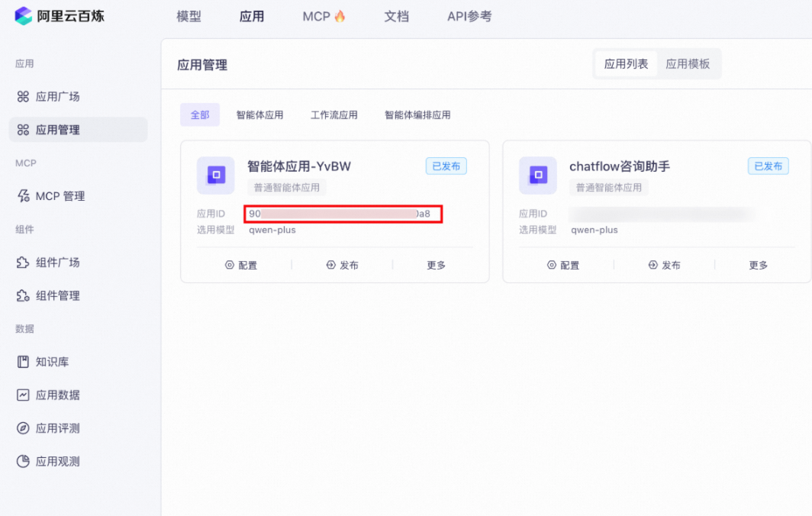
Task: Open the API参考 top navigation tab
Action: pyautogui.click(x=469, y=17)
